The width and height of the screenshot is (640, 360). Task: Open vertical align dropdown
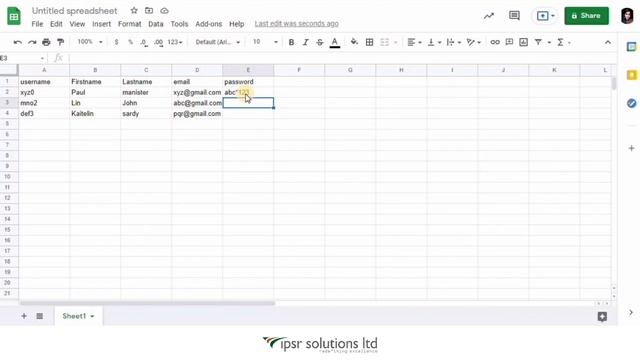pyautogui.click(x=434, y=42)
